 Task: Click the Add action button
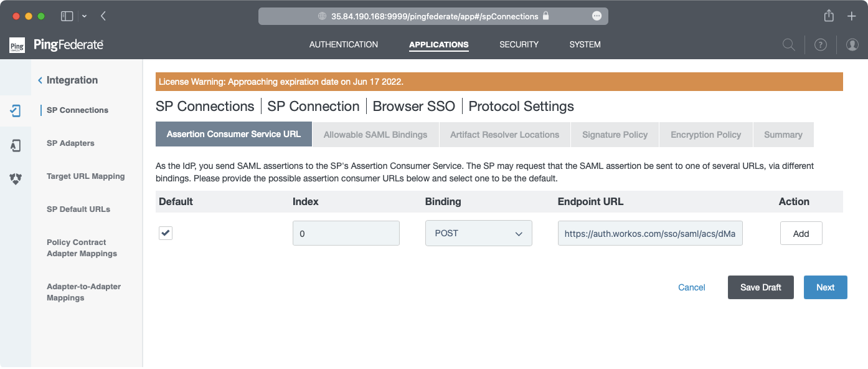click(x=801, y=234)
